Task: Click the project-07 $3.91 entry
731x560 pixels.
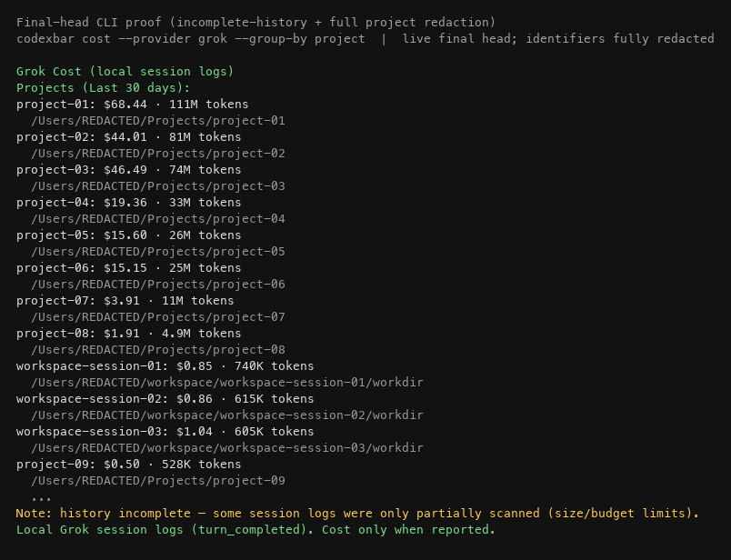Action: (125, 301)
